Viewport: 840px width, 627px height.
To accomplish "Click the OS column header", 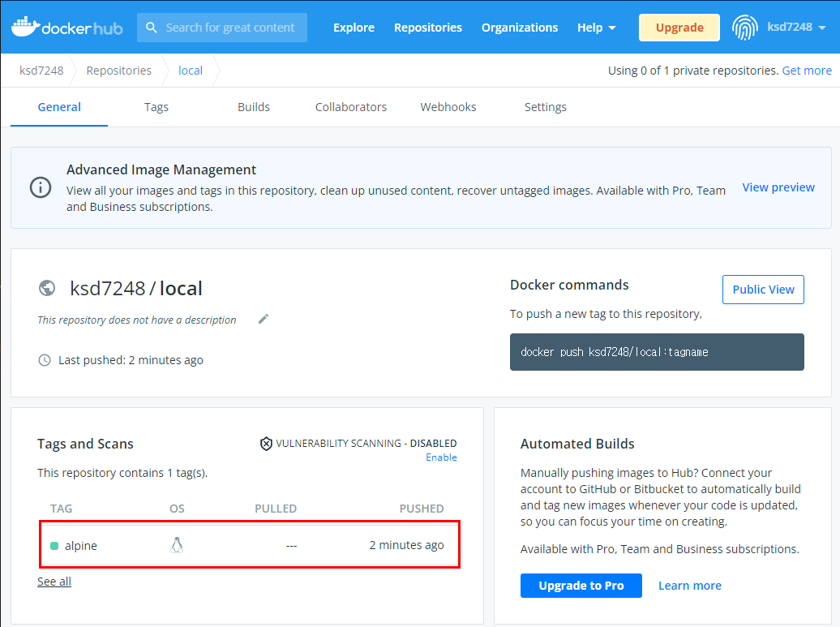I will (177, 509).
